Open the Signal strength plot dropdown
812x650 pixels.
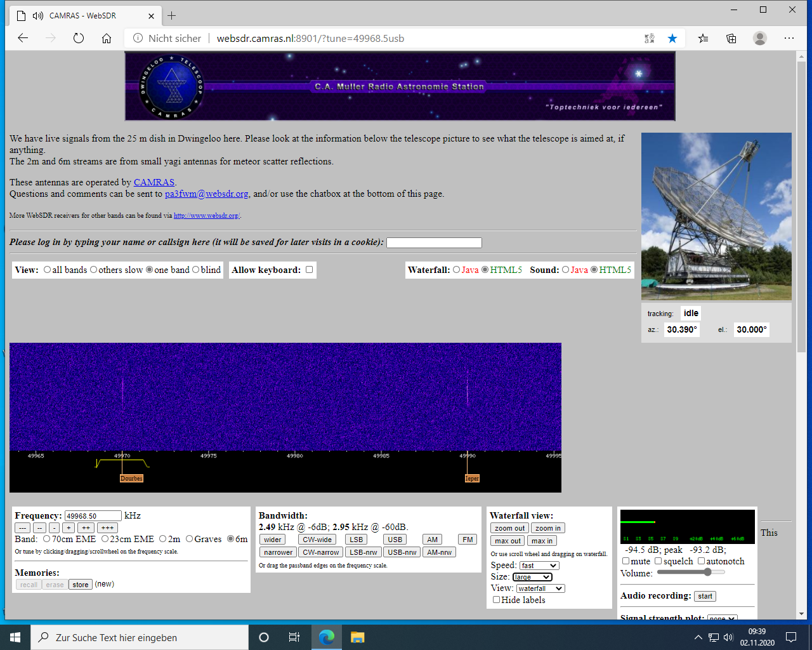[x=723, y=618]
